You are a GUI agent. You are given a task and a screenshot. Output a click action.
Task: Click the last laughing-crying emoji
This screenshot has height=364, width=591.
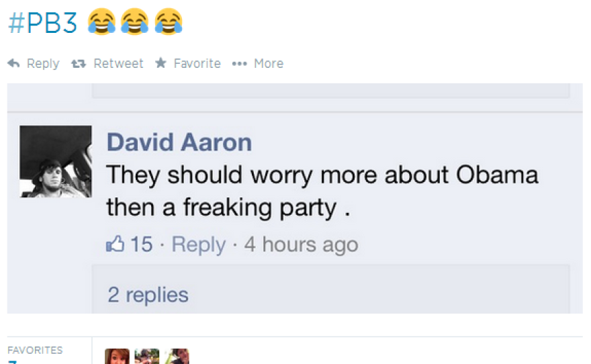click(169, 21)
